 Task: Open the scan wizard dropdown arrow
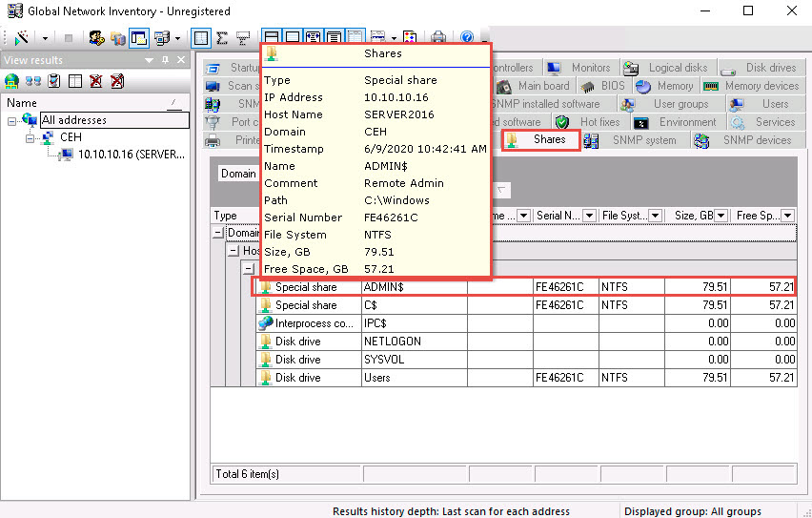click(x=45, y=38)
